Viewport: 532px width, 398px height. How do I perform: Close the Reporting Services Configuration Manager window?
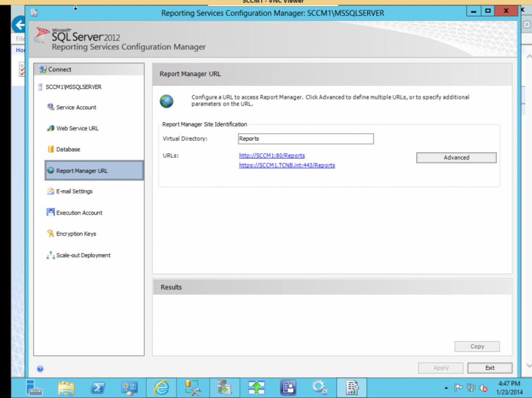(506, 11)
